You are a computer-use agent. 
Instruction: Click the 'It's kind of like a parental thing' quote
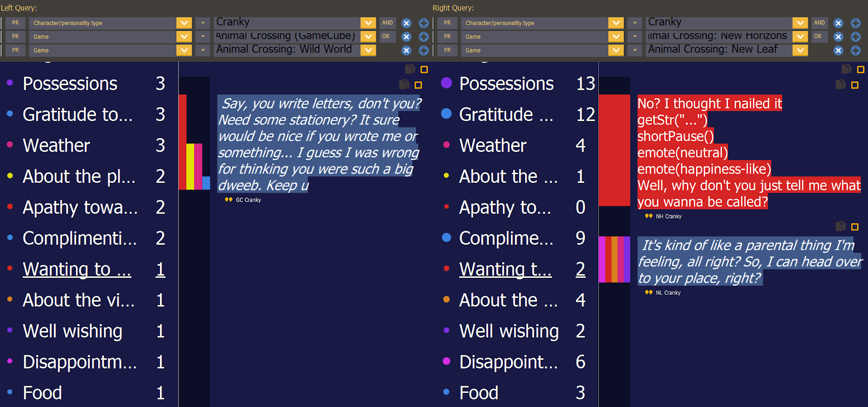(x=750, y=262)
